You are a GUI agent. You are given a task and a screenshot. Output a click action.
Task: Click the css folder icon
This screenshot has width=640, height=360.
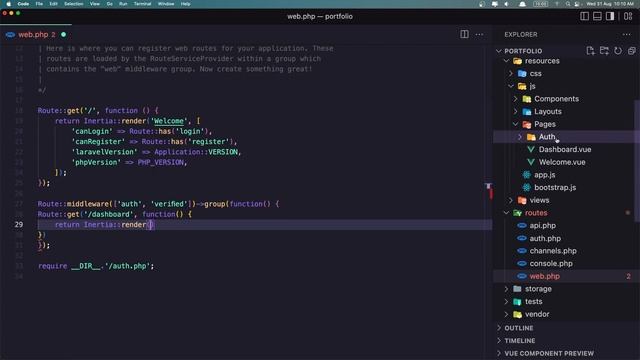pos(522,73)
